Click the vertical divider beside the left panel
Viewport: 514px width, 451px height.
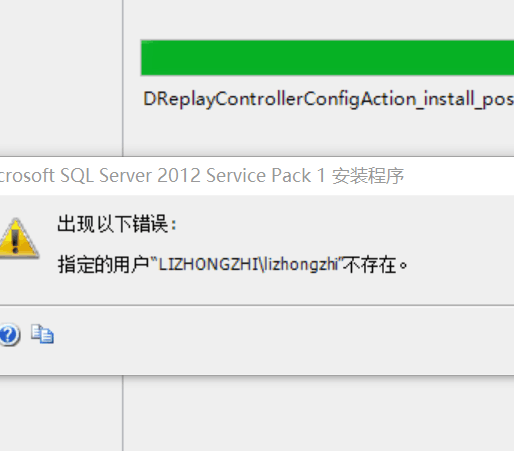click(x=123, y=78)
